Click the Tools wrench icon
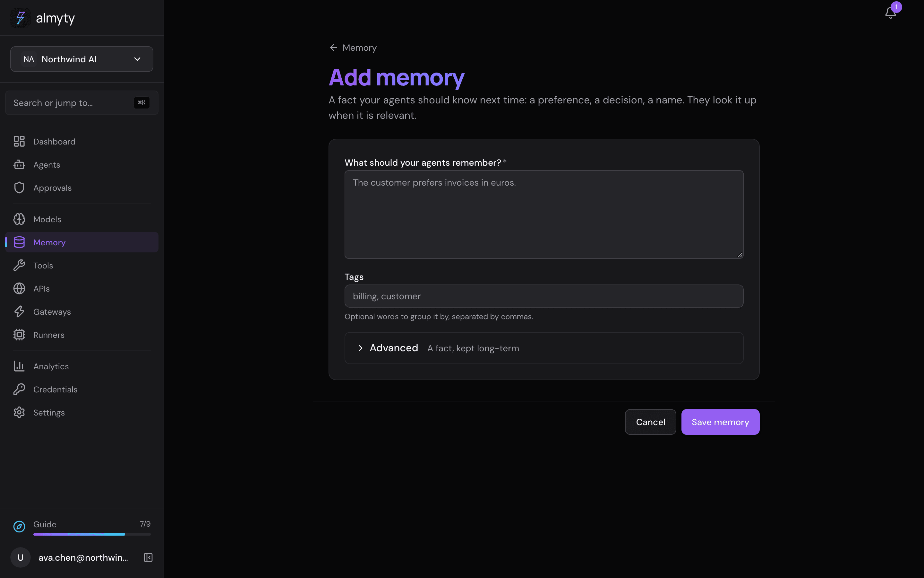 [19, 265]
